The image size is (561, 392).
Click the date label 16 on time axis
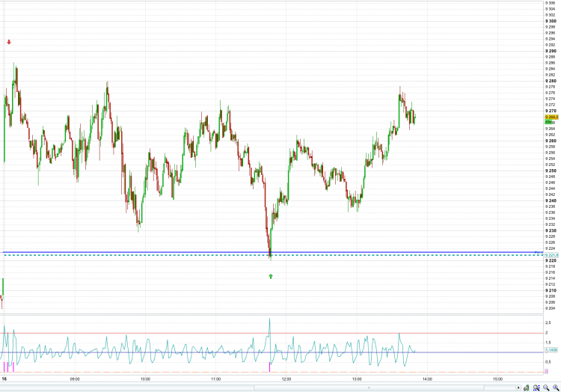4,379
